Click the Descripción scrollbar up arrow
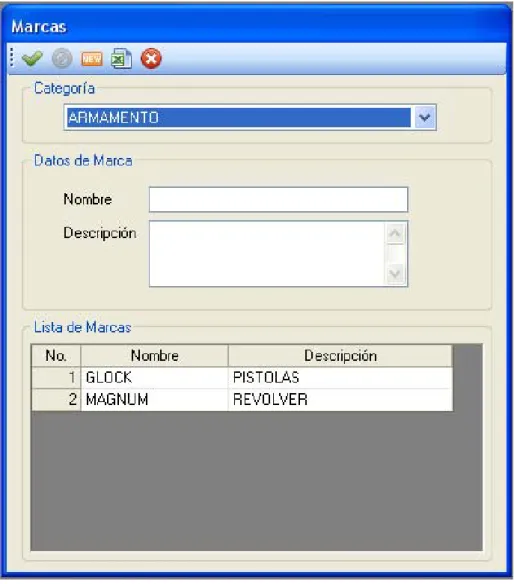Screen dimensions: 514x584 pyautogui.click(x=395, y=234)
